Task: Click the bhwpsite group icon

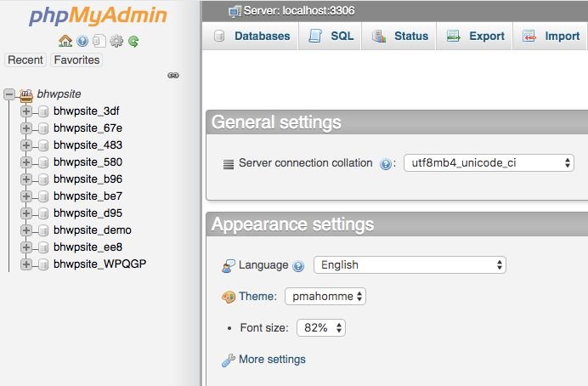Action: pyautogui.click(x=26, y=95)
